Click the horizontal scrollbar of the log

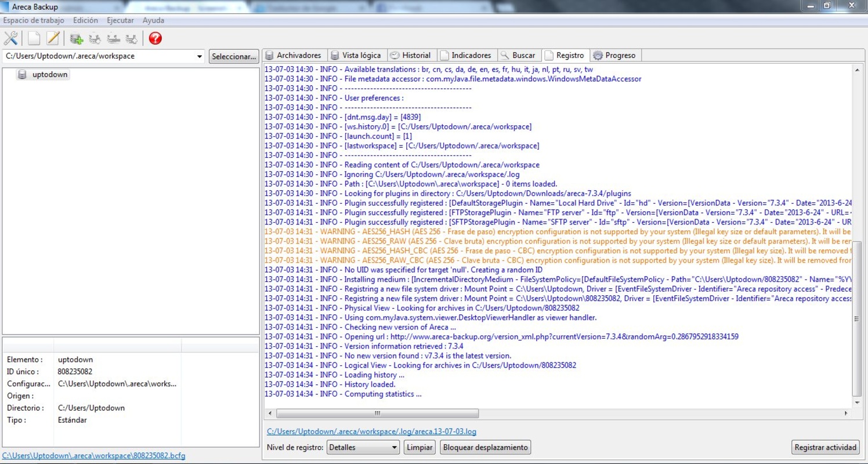point(377,414)
